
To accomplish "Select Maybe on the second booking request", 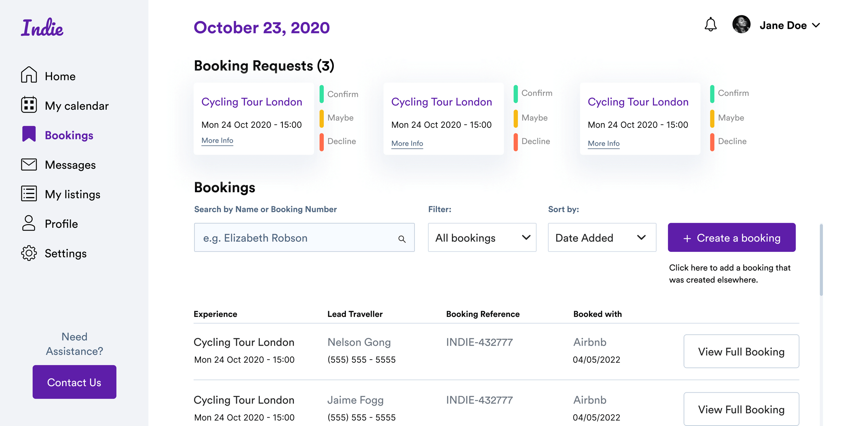I will pyautogui.click(x=534, y=117).
